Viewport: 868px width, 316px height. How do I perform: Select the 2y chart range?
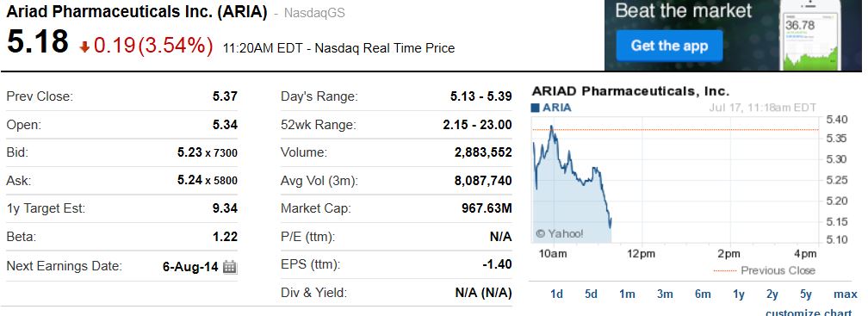[x=772, y=294]
